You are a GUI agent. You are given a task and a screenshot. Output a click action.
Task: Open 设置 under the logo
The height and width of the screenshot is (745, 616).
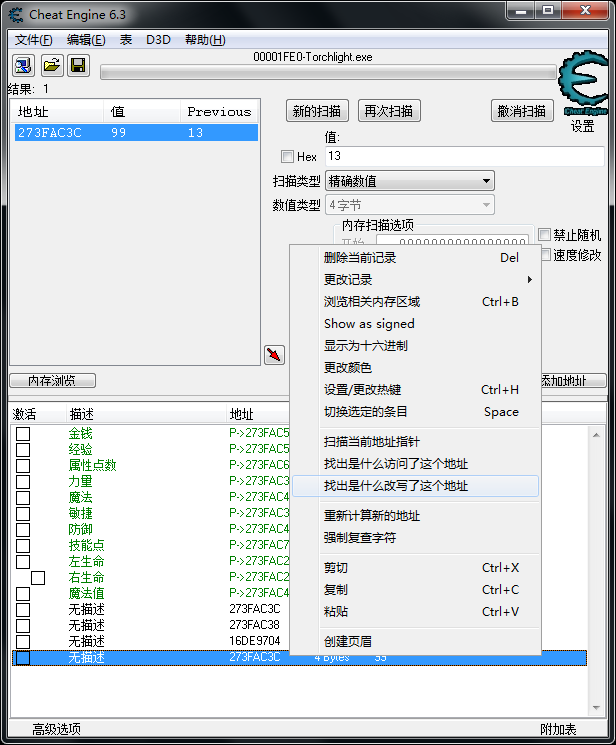point(582,126)
